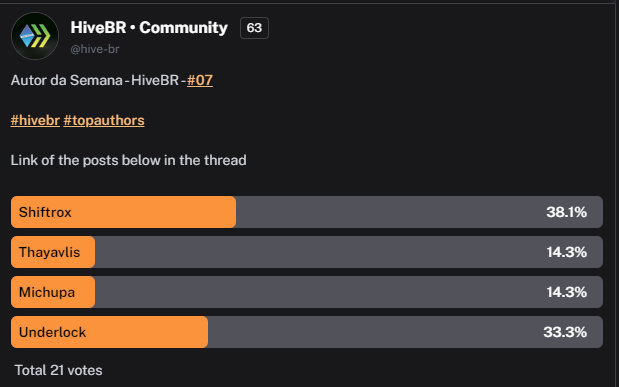619x387 pixels.
Task: Vote for the Thayavlis poll option
Action: click(307, 252)
